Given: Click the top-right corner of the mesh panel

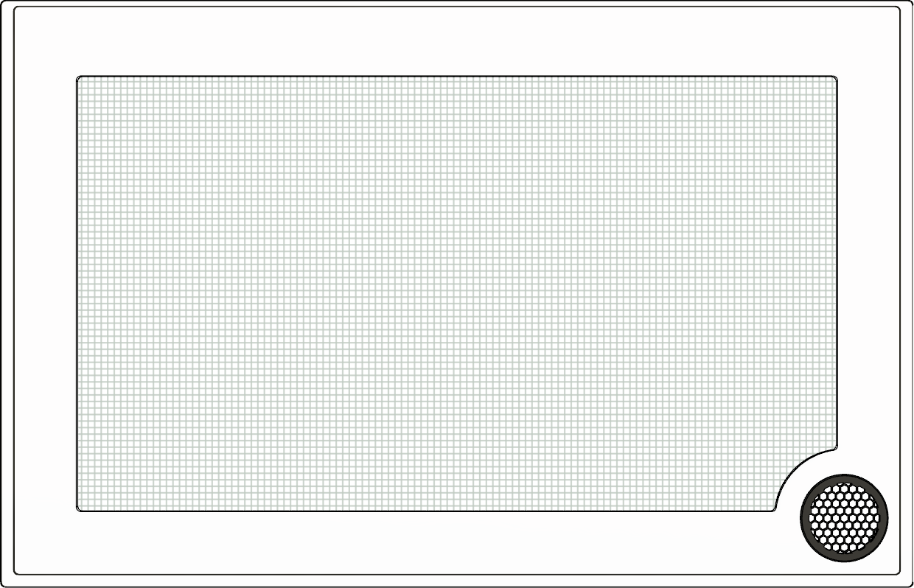Looking at the screenshot, I should 835,77.
